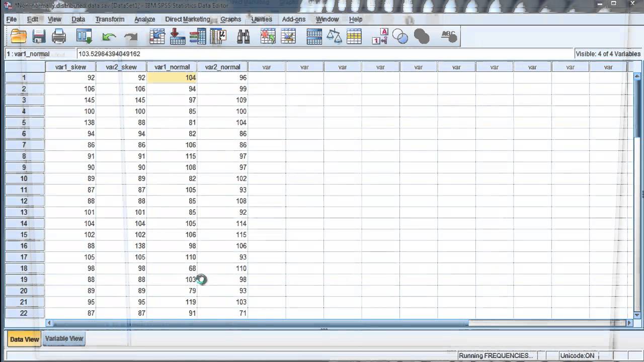Viewport: 644px width, 362px height.
Task: Open the Transform menu
Action: click(110, 19)
